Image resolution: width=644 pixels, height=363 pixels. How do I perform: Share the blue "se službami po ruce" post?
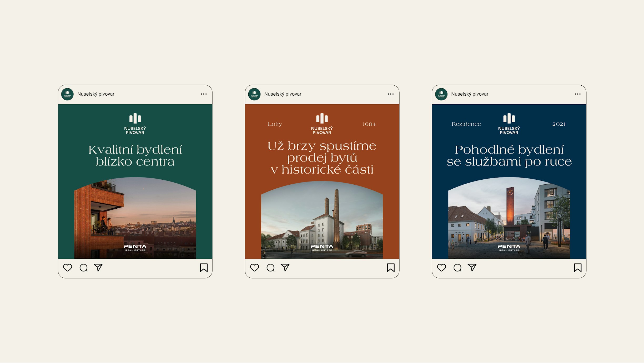(x=472, y=267)
